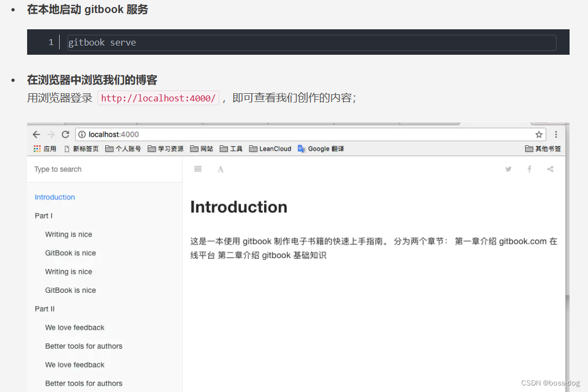Bookmark this page with the star icon

pyautogui.click(x=539, y=134)
